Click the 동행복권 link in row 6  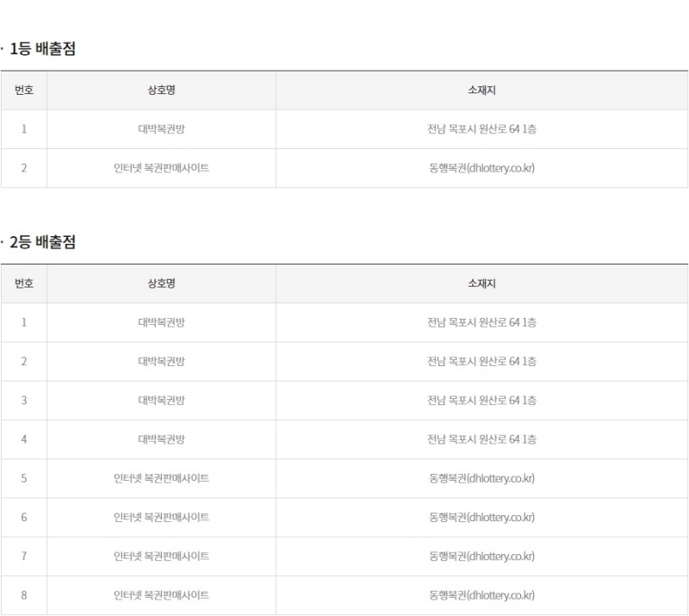click(x=481, y=517)
